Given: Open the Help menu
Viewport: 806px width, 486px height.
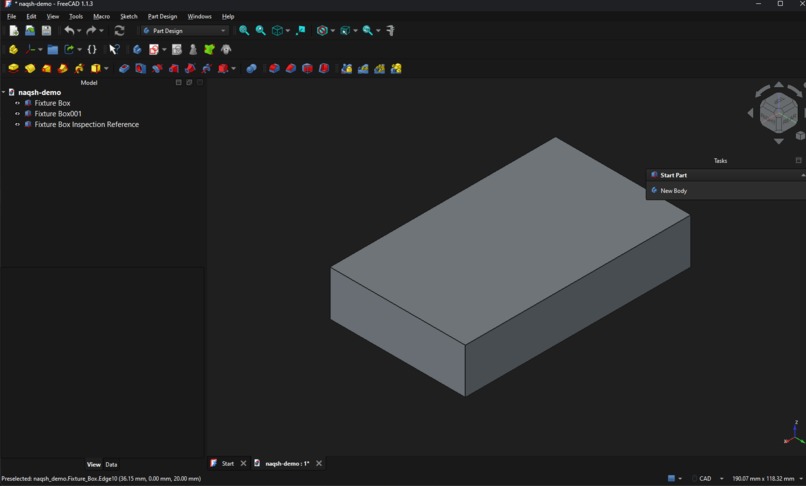Looking at the screenshot, I should (x=228, y=16).
